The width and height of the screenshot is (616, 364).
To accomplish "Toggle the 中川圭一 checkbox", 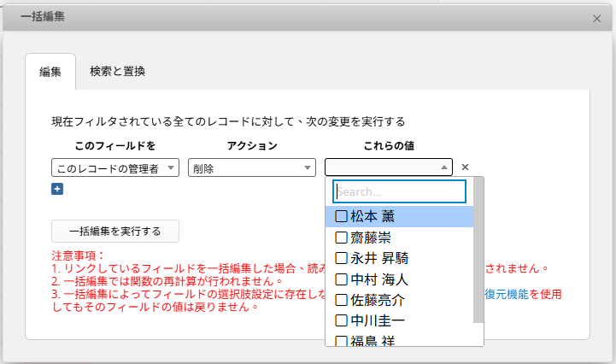I will coord(341,321).
